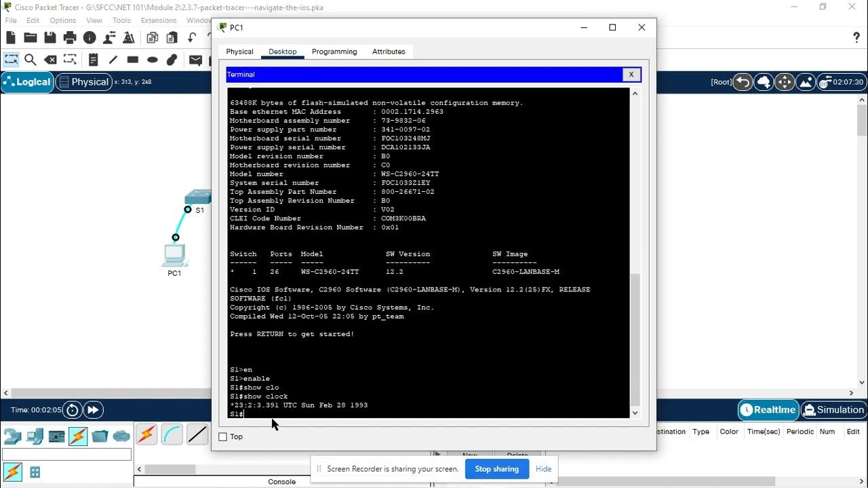Choose the Delete tool
Viewport: 868px width, 488px height.
click(x=50, y=60)
